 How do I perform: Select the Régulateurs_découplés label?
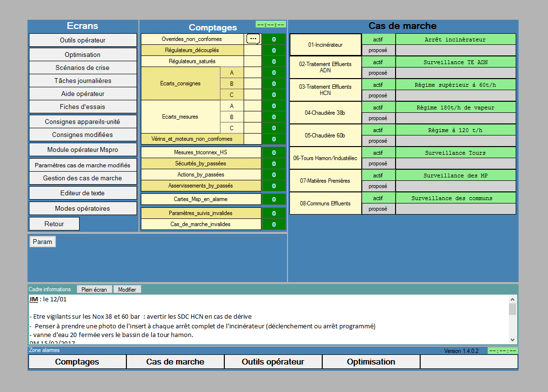click(192, 50)
